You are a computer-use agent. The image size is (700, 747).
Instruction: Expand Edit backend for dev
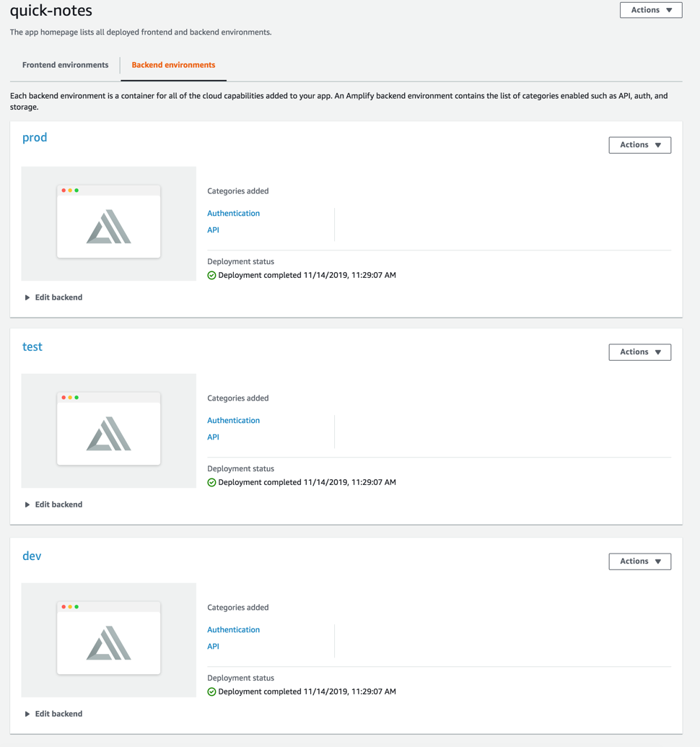click(x=53, y=713)
